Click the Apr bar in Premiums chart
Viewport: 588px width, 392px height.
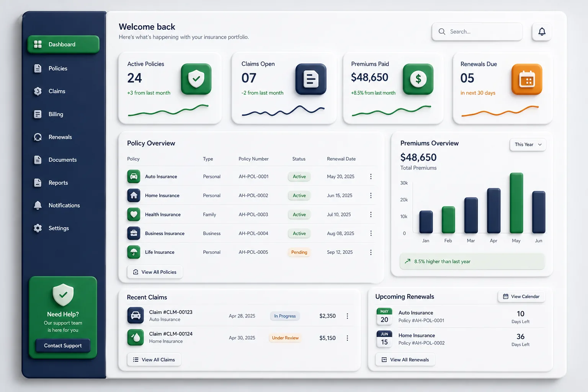[x=493, y=211]
